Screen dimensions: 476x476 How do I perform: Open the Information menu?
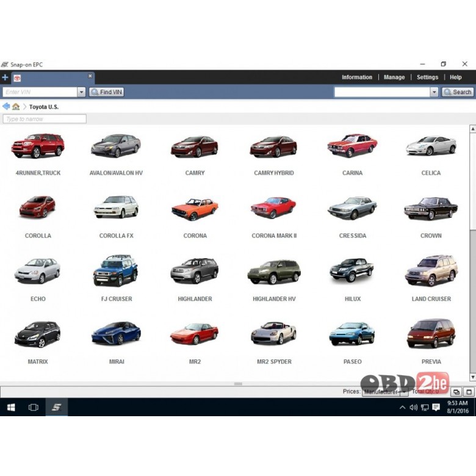coord(357,77)
